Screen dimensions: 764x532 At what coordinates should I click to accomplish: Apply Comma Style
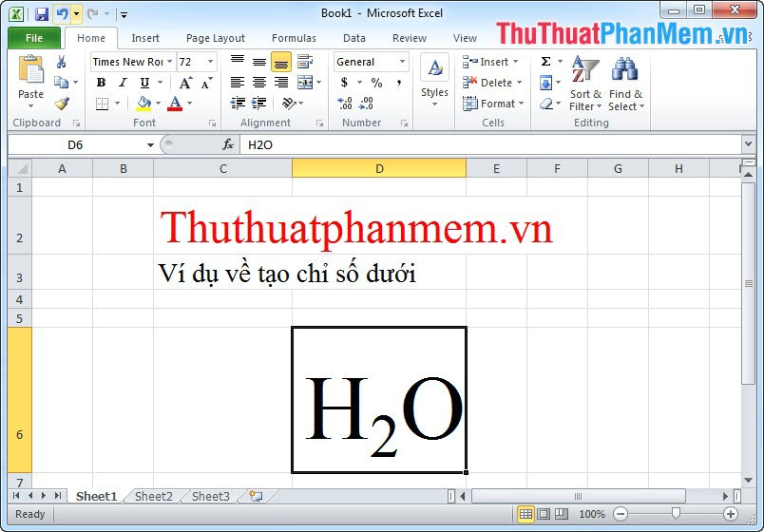point(399,83)
